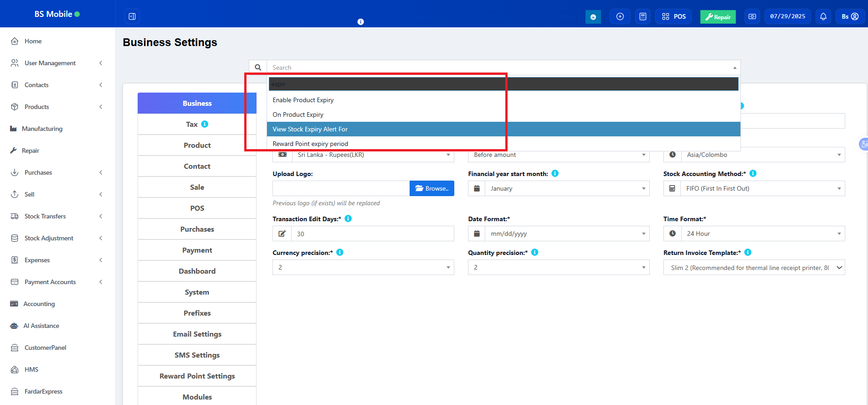Open the Reward Point Settings tab
The height and width of the screenshot is (405, 868).
[x=197, y=376]
